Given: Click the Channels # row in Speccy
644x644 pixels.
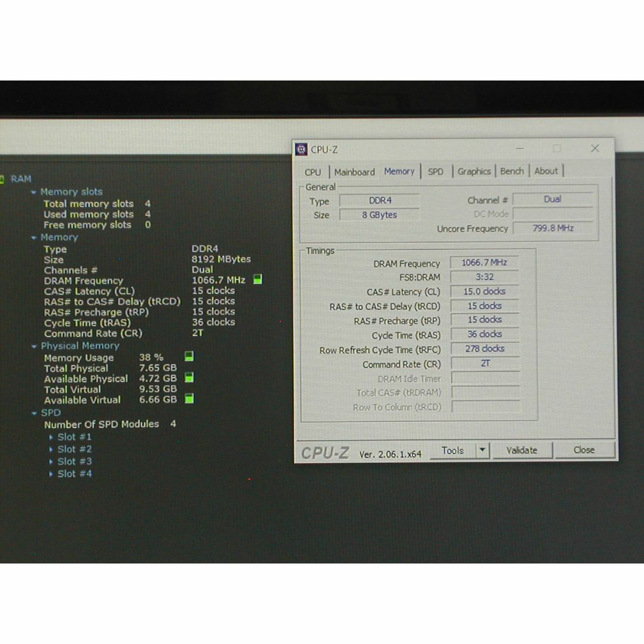Looking at the screenshot, I should click(x=128, y=270).
